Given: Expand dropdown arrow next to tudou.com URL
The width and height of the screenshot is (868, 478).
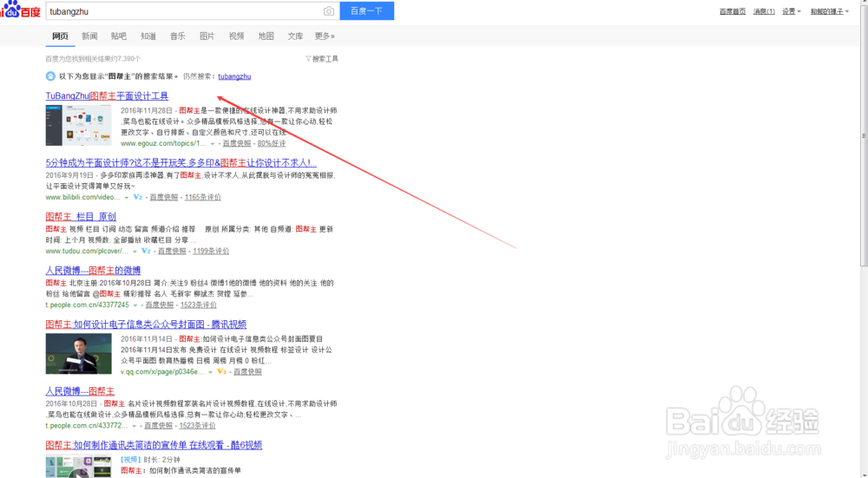Looking at the screenshot, I should click(135, 252).
